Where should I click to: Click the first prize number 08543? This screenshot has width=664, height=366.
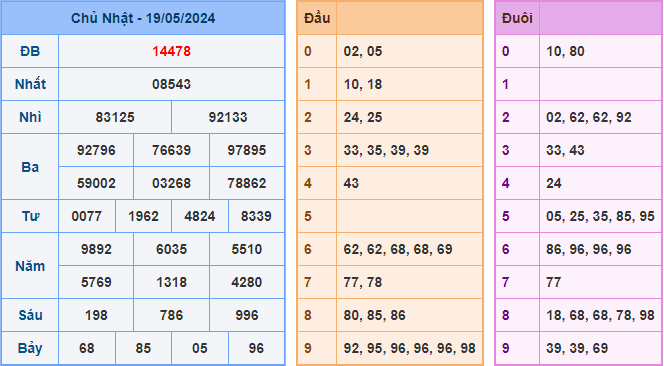[172, 84]
